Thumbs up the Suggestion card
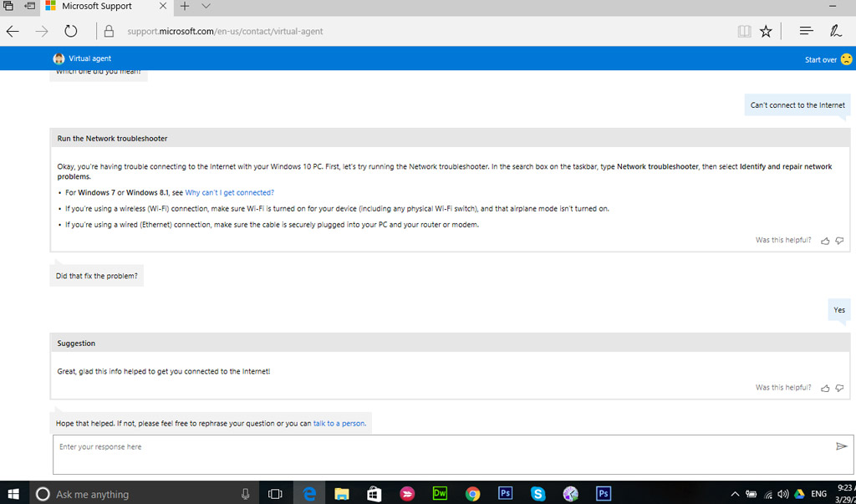The image size is (856, 504). click(x=825, y=388)
